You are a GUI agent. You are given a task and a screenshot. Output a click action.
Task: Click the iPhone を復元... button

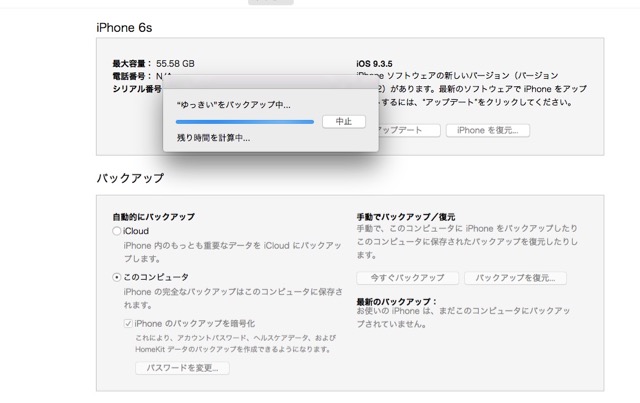[x=488, y=130]
